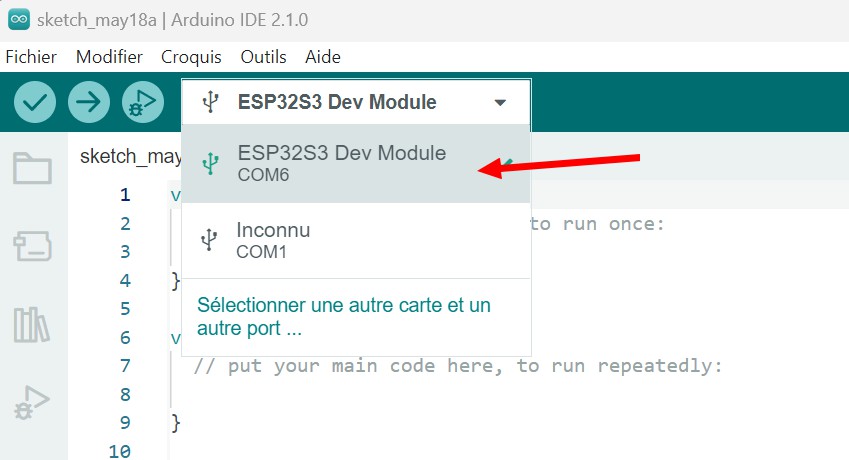This screenshot has height=460, width=849.
Task: Click the Upload arrow button
Action: point(89,102)
